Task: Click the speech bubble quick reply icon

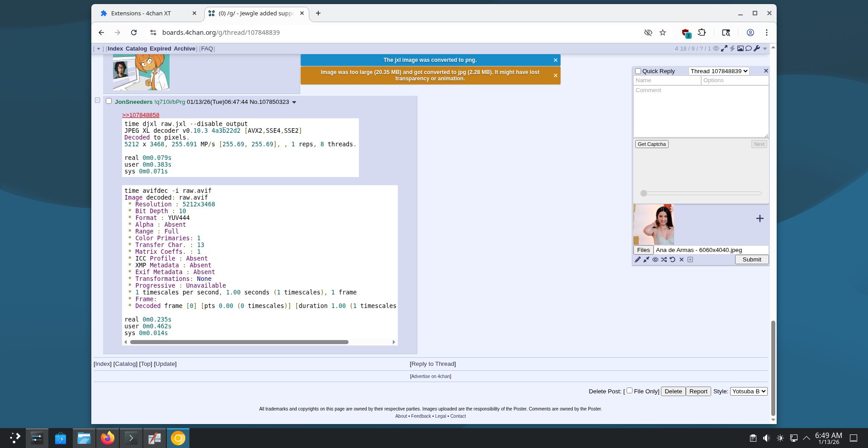Action: (749, 48)
